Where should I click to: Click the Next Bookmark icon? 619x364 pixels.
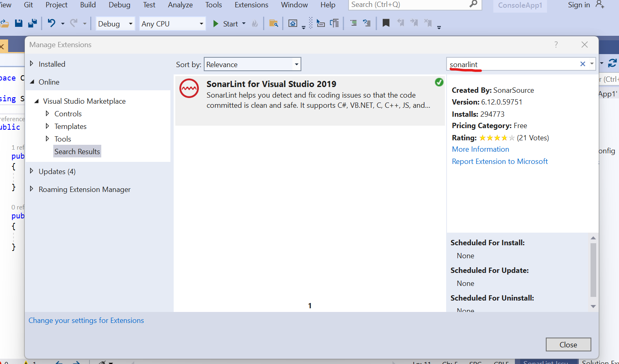[414, 23]
